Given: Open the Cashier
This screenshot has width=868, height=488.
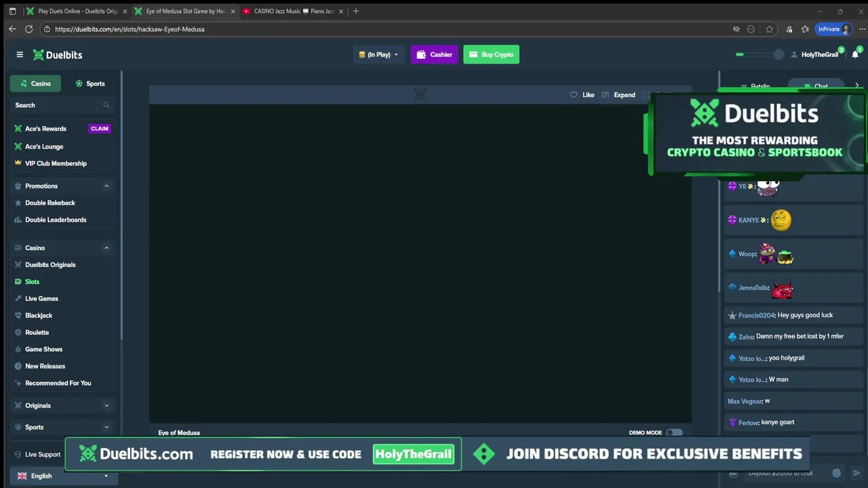Looking at the screenshot, I should [x=434, y=55].
